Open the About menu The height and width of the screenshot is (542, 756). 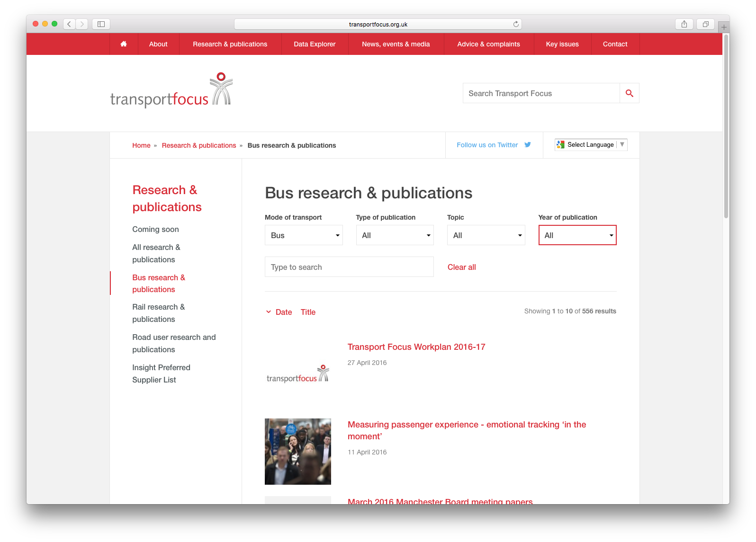(x=158, y=44)
